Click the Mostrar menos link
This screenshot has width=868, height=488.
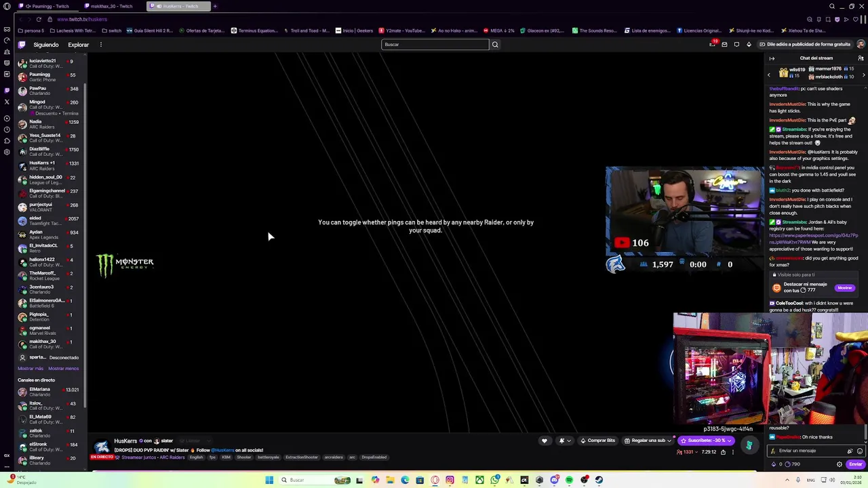[63, 369]
